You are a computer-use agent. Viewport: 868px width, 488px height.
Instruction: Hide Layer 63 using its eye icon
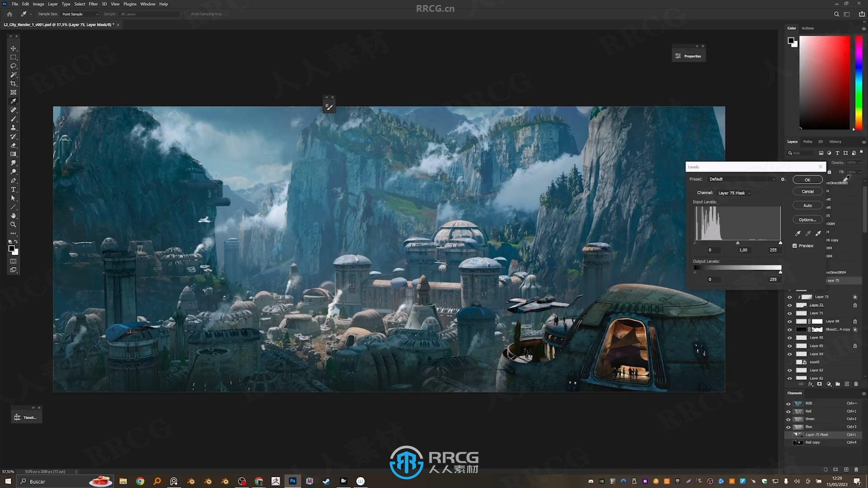point(790,371)
